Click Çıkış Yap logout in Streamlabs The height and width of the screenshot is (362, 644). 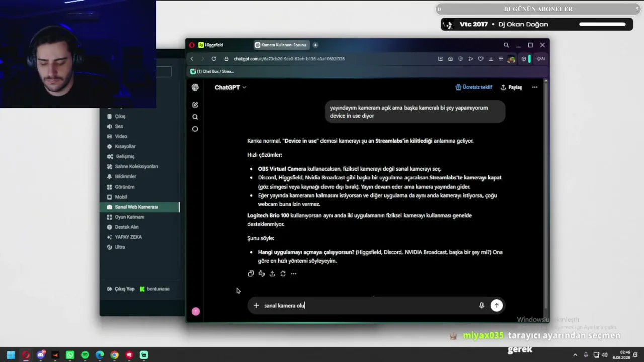[121, 289]
